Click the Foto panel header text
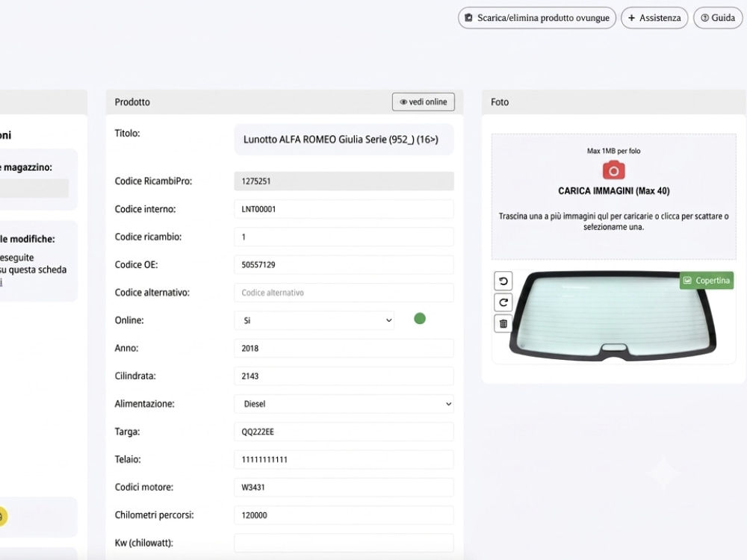 click(500, 102)
